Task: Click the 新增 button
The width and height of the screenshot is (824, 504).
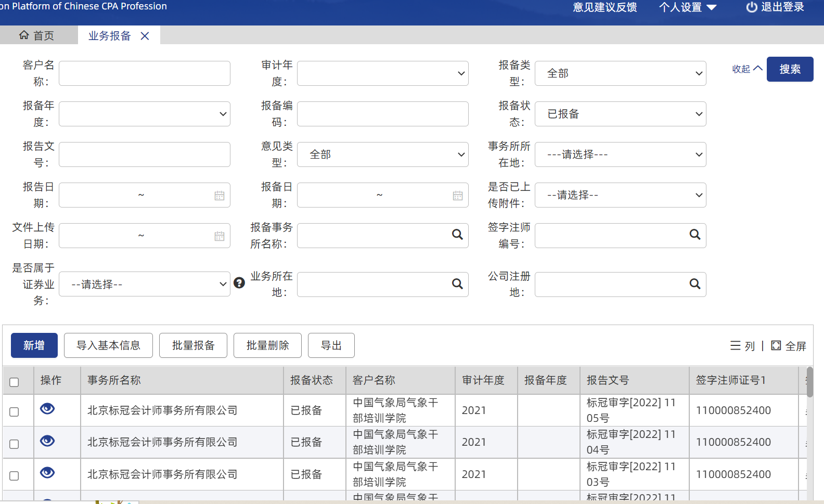Action: click(34, 345)
